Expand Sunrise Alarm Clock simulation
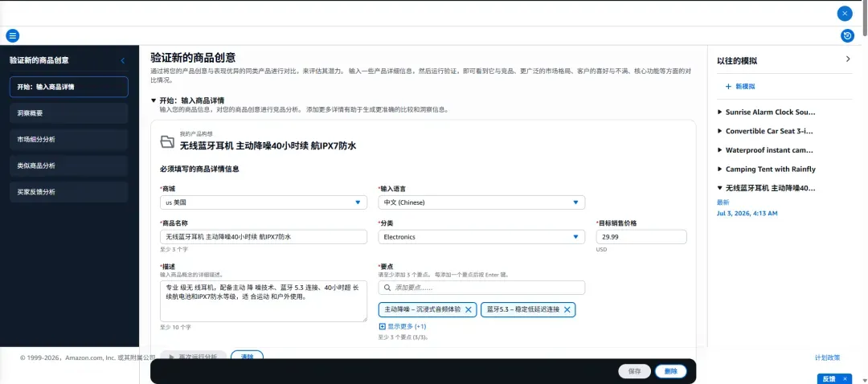Image resolution: width=868 pixels, height=384 pixels. [719, 112]
